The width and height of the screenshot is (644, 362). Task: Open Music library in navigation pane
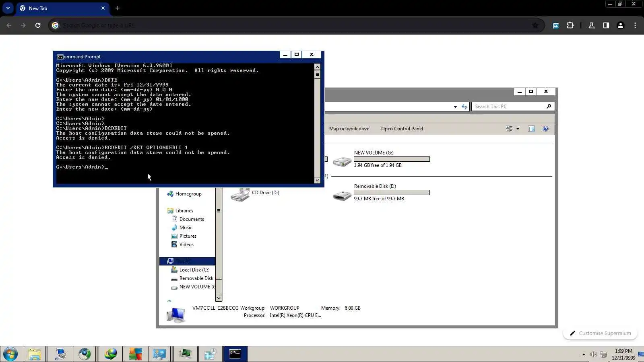click(x=182, y=228)
